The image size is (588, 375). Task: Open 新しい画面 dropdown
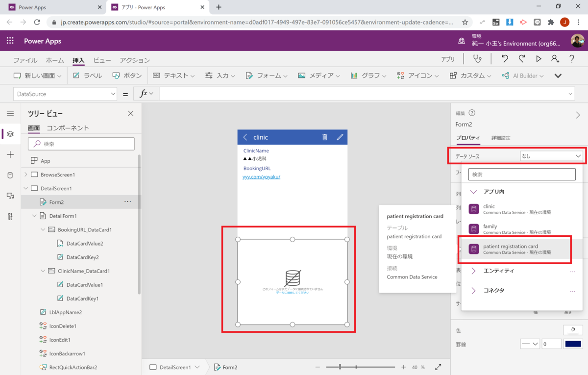pos(37,75)
